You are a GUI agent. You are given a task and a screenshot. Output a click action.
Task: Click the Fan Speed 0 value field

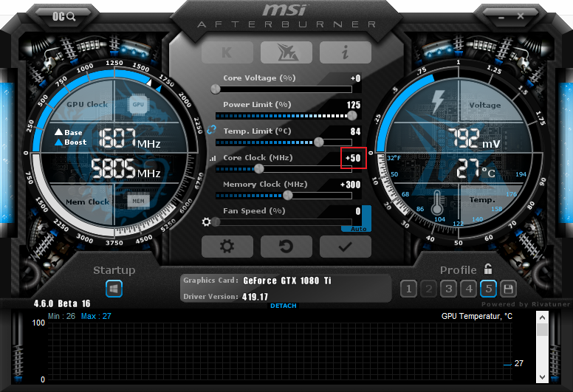click(x=358, y=211)
